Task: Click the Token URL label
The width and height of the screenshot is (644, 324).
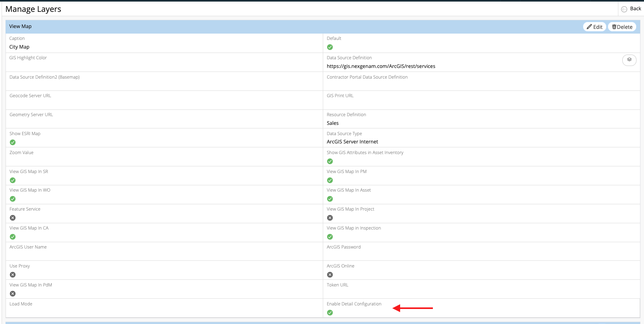Action: point(337,285)
